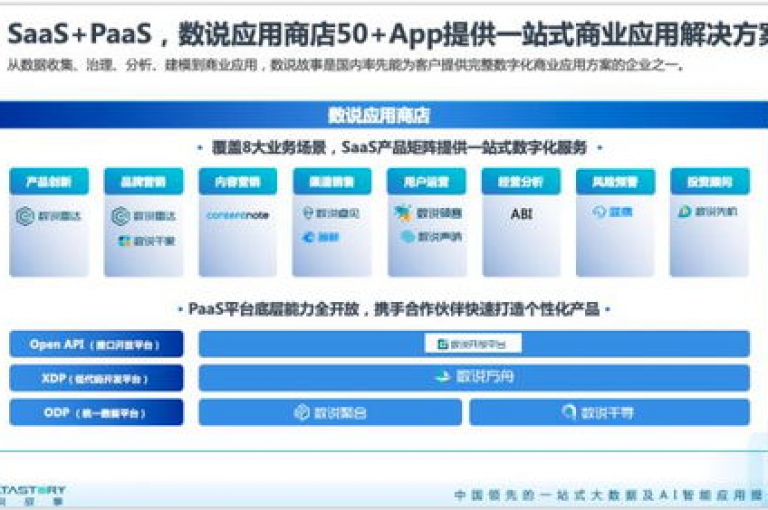The width and height of the screenshot is (768, 510).
Task: Select the 投资顾问 category header
Action: (x=710, y=182)
